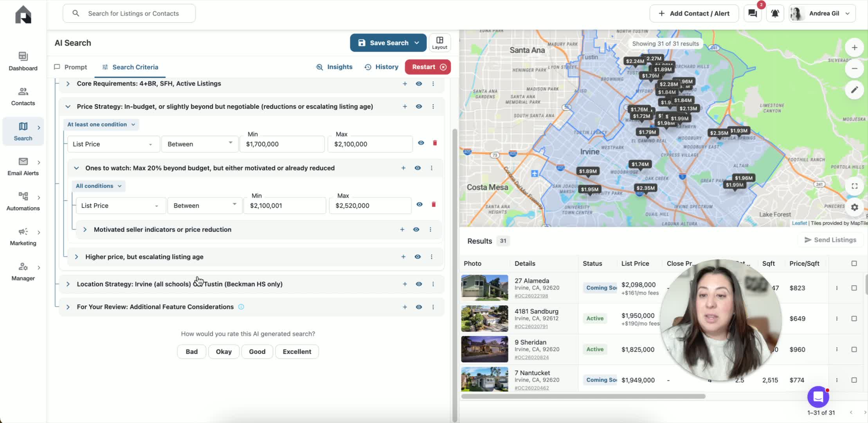Open the All conditions dropdown

tap(99, 186)
